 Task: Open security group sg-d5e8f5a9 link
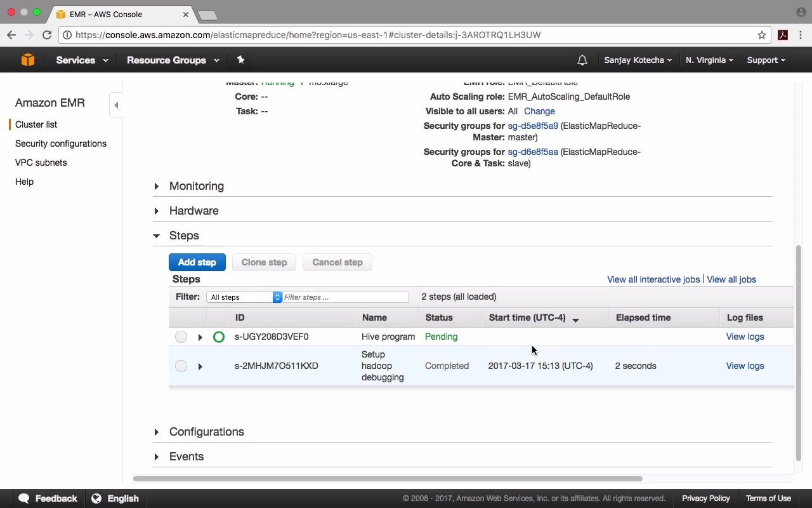(x=533, y=126)
